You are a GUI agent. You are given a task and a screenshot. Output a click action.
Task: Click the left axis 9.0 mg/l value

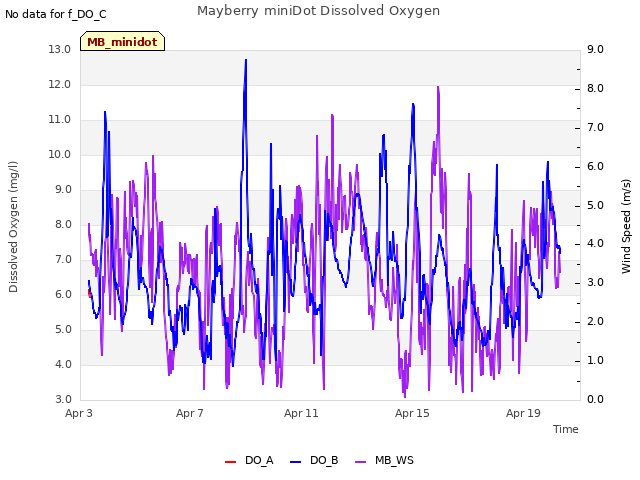[x=63, y=190]
